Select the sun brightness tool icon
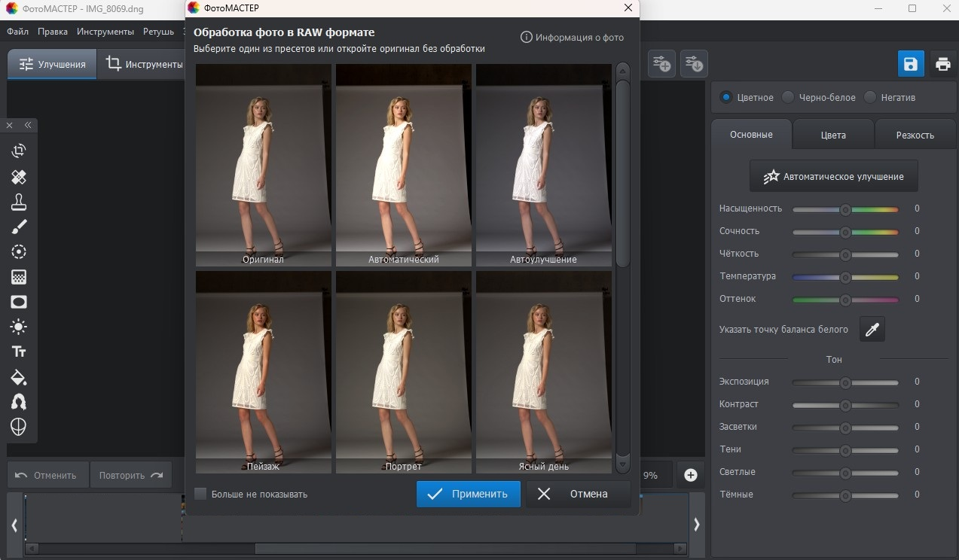 point(19,327)
